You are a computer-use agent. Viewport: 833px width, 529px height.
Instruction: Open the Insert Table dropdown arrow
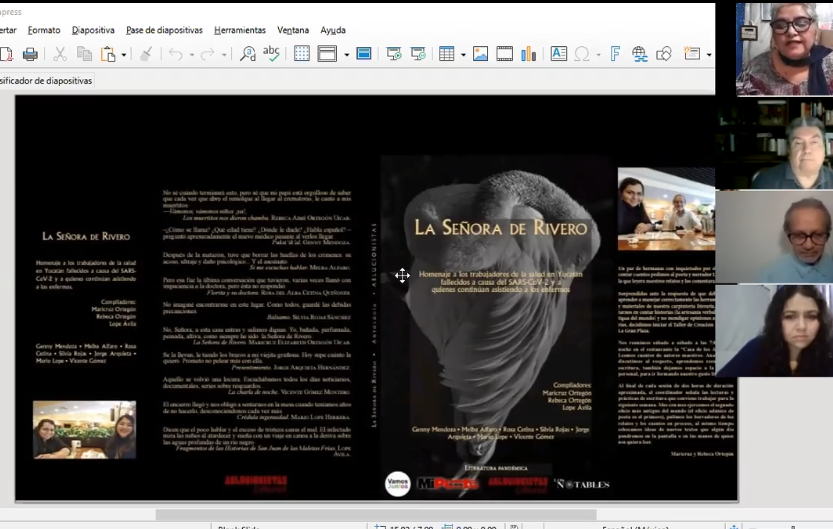pos(463,54)
